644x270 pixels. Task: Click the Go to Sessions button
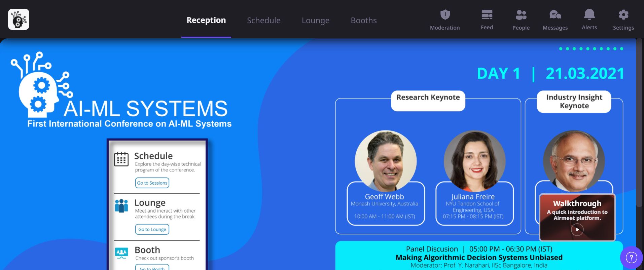coord(152,183)
